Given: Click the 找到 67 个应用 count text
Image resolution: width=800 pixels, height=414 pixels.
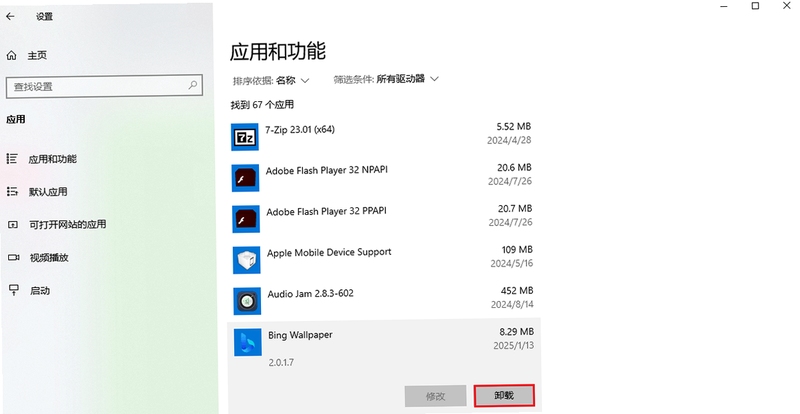Looking at the screenshot, I should [x=262, y=105].
